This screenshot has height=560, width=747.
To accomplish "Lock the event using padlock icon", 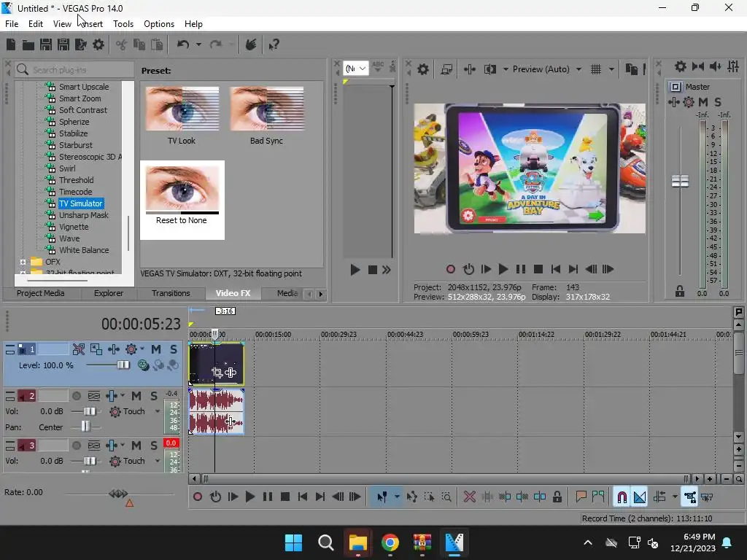I will [x=557, y=497].
